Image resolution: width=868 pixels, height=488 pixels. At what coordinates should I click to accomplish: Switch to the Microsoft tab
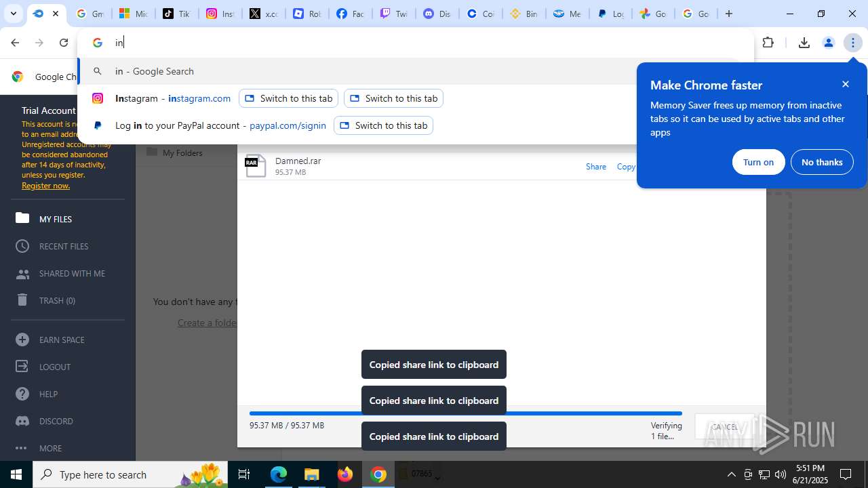click(133, 14)
